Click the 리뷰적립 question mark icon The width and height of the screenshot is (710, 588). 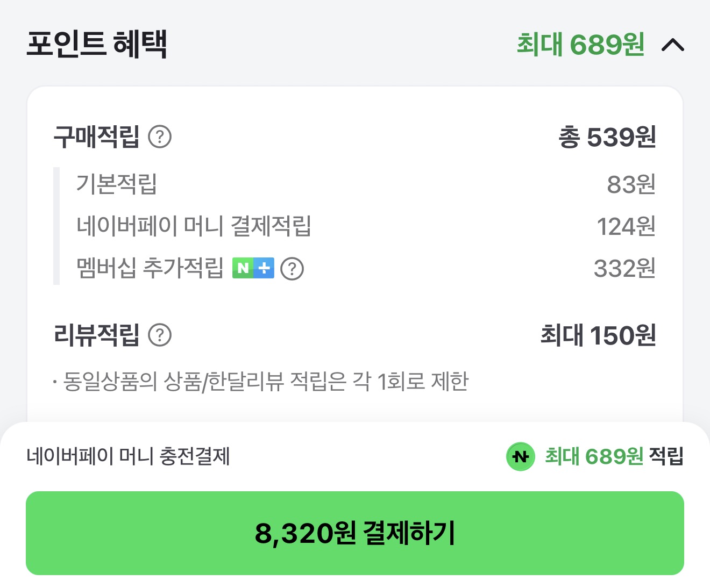pos(161,335)
